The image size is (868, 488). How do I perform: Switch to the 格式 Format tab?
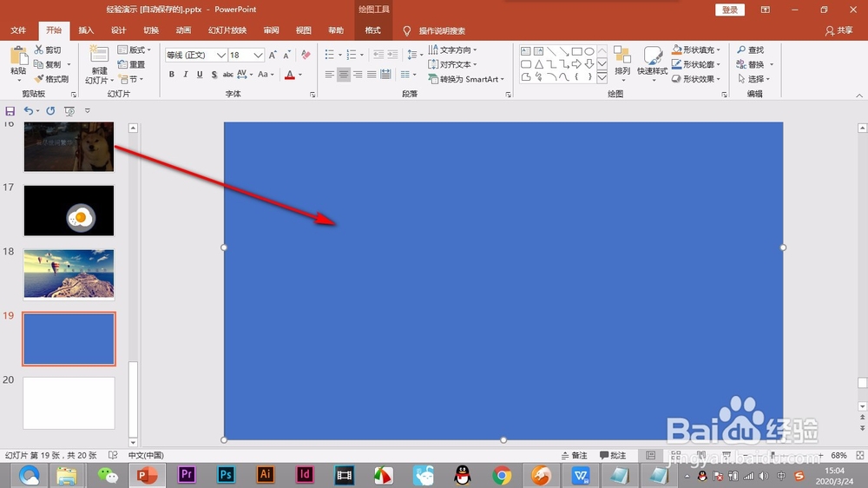click(372, 30)
